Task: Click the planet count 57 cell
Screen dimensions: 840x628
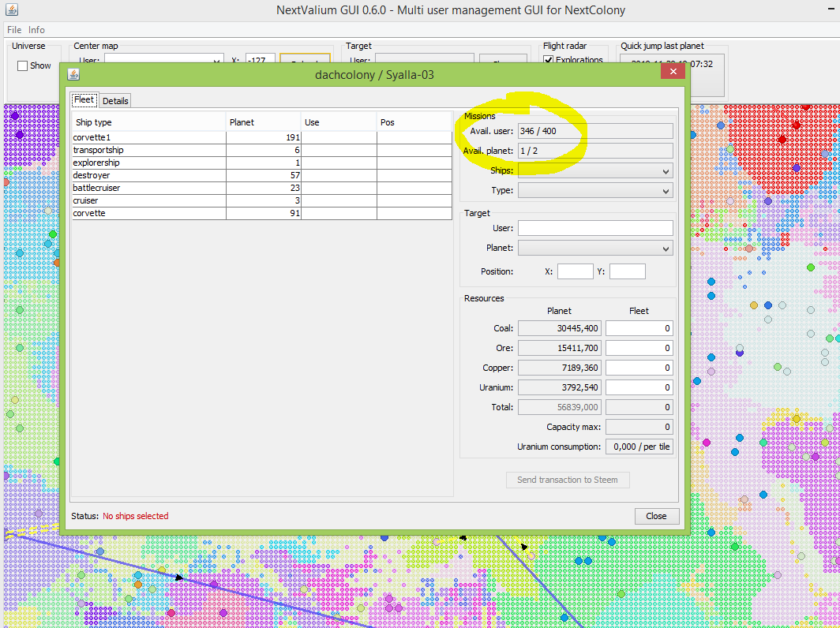Action: (263, 176)
